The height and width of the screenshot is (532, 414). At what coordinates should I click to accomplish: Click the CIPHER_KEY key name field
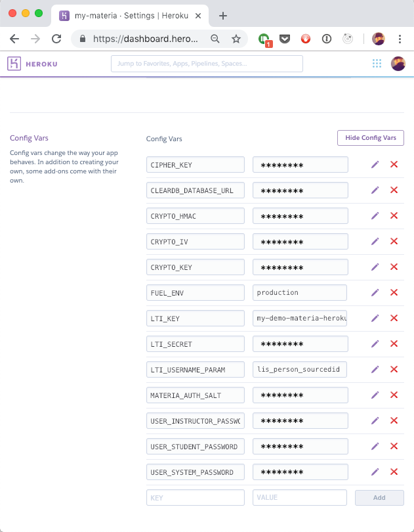pos(196,165)
